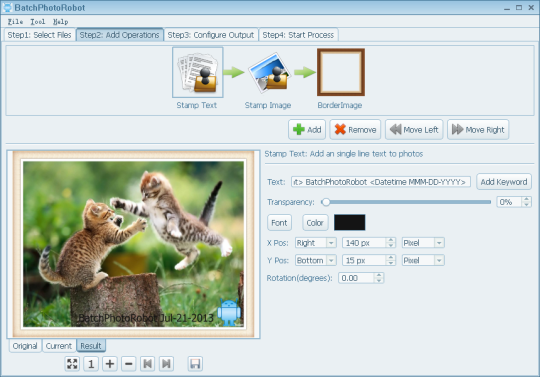540x377 pixels.
Task: Click the Transparency slider handle
Action: (325, 202)
